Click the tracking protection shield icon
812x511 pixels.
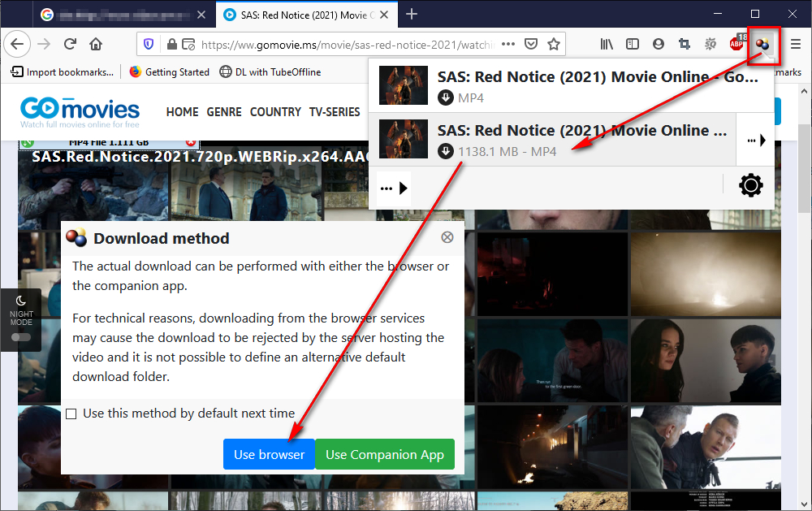point(149,44)
